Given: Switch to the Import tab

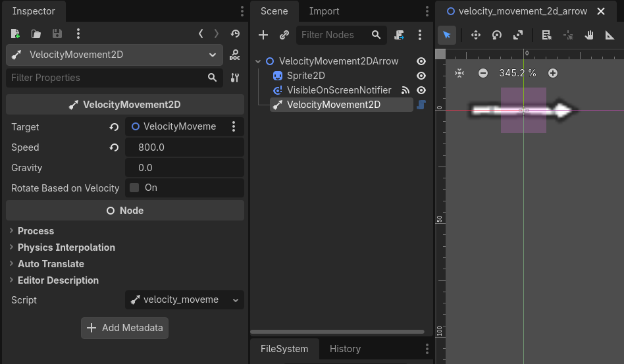Looking at the screenshot, I should point(325,11).
